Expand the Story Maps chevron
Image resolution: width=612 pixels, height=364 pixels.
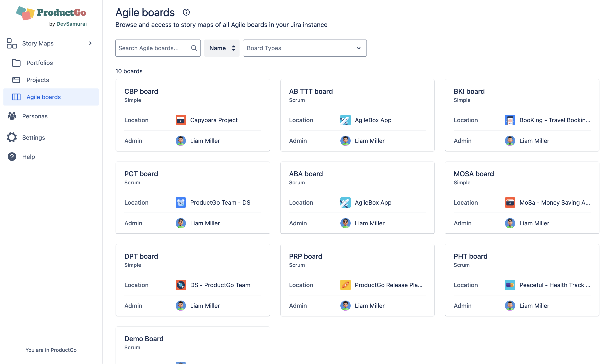coord(90,43)
